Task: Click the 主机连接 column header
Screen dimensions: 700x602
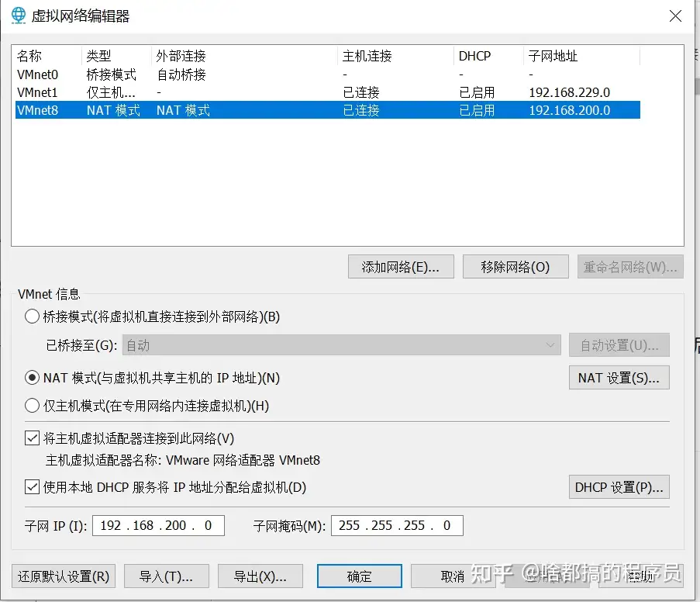Action: coord(395,56)
